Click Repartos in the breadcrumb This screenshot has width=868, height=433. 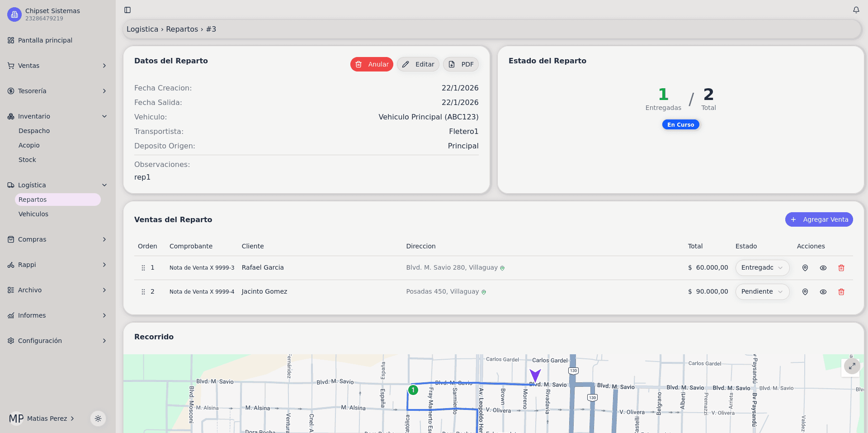point(182,29)
